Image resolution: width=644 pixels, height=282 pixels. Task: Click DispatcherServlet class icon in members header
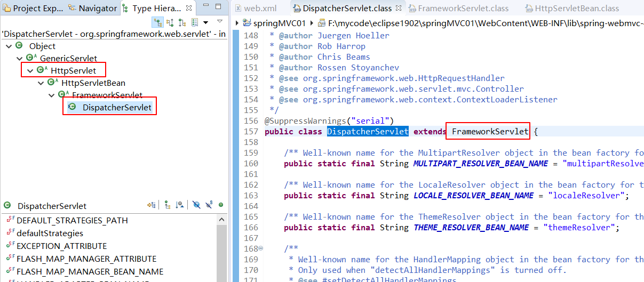(x=7, y=205)
